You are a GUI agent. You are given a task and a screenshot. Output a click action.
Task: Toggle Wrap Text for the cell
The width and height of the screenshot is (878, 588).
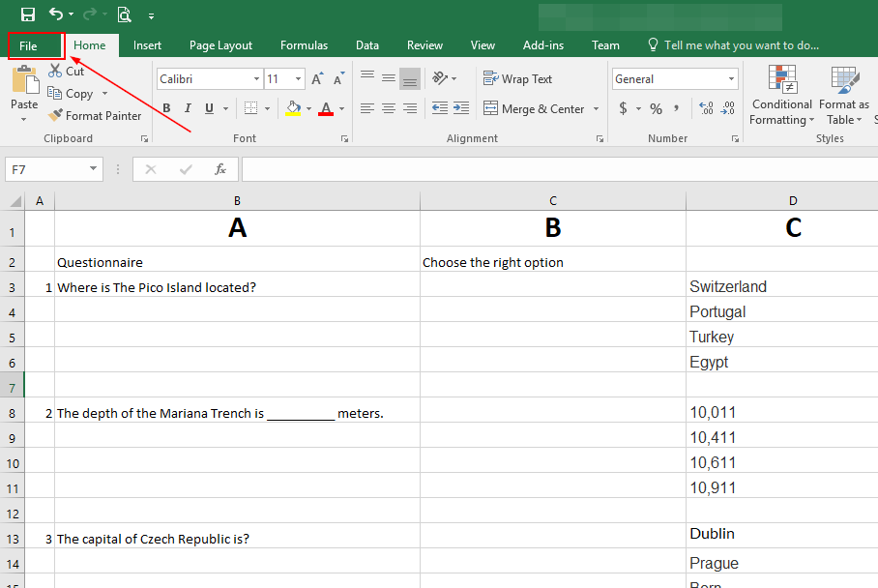tap(517, 79)
